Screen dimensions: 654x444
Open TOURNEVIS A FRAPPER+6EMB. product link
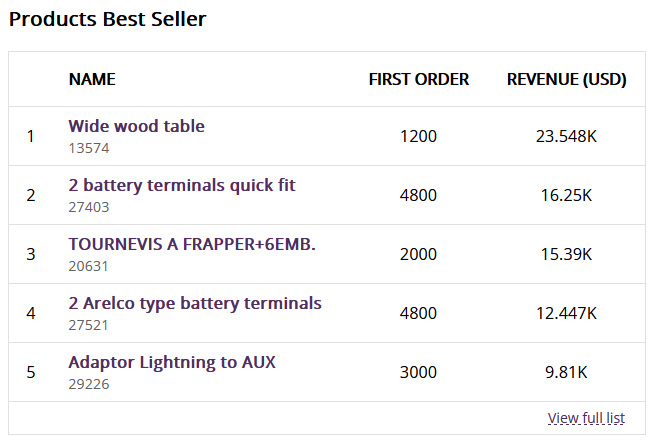point(192,244)
